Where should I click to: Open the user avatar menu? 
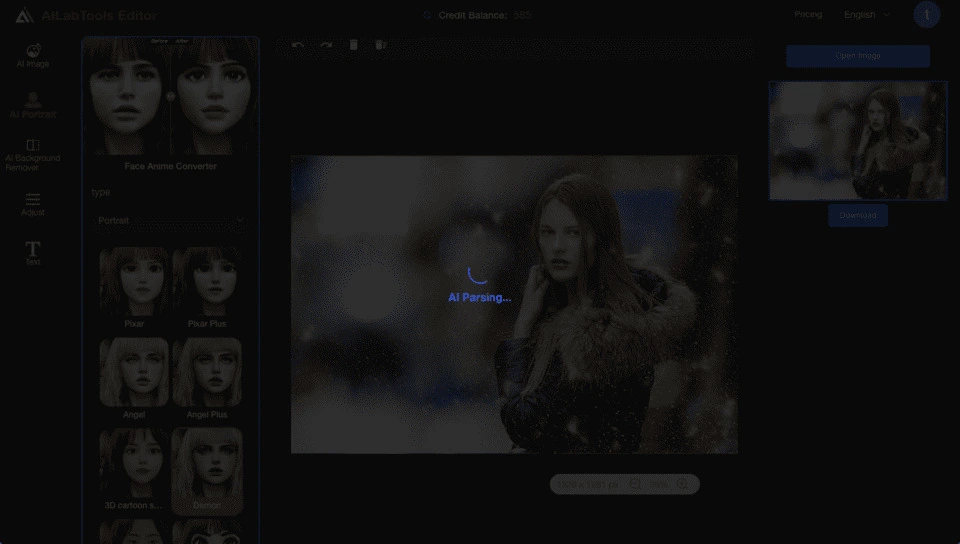point(927,15)
